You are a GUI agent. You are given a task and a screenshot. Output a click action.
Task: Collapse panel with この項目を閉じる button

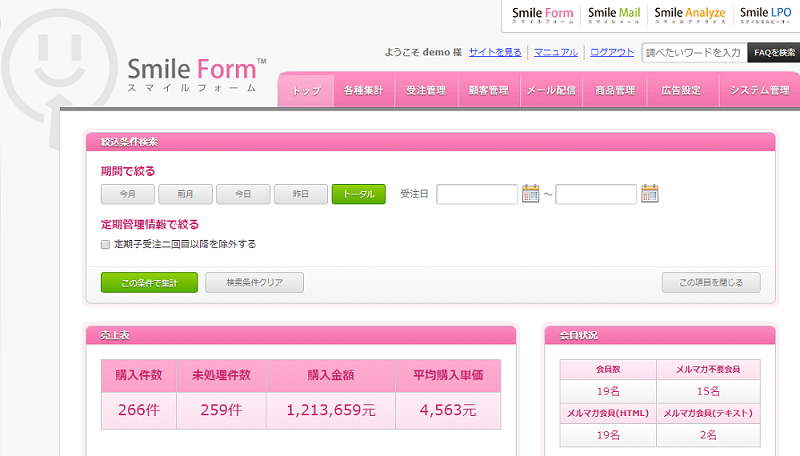(x=711, y=283)
